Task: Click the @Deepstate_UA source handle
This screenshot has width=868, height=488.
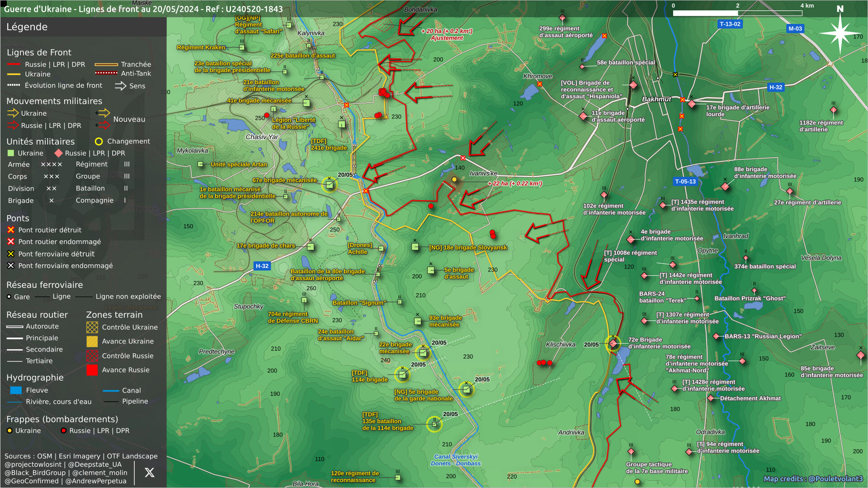Action: click(94, 465)
